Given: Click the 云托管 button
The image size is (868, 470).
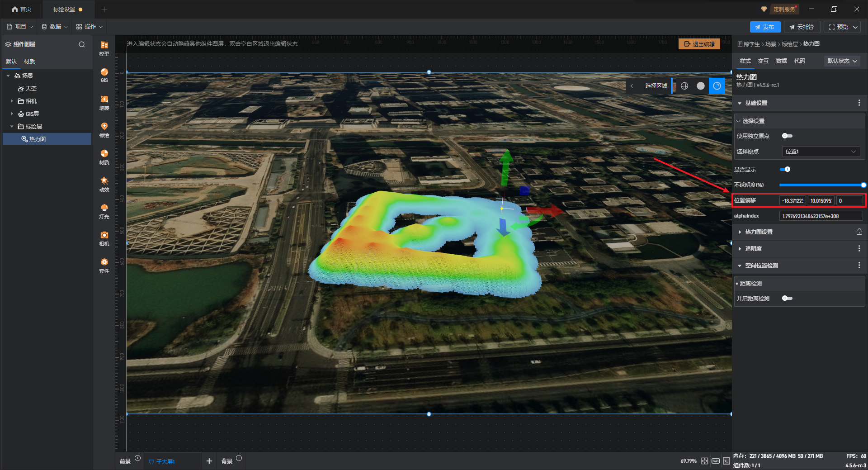Looking at the screenshot, I should point(802,27).
